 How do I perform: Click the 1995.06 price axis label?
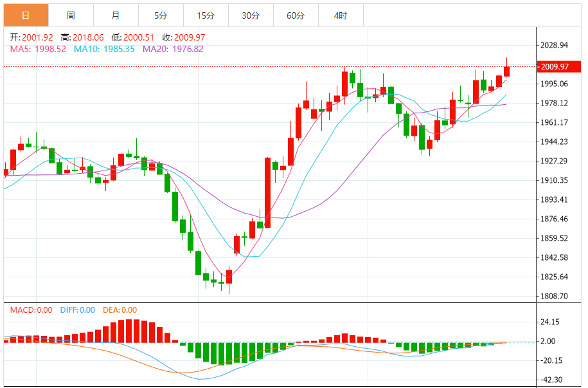click(x=554, y=84)
